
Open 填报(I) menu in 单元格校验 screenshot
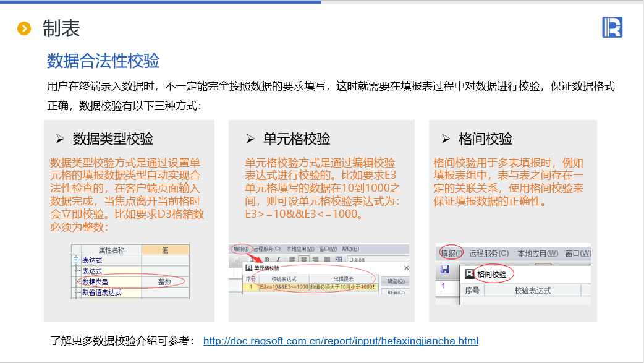pyautogui.click(x=241, y=249)
